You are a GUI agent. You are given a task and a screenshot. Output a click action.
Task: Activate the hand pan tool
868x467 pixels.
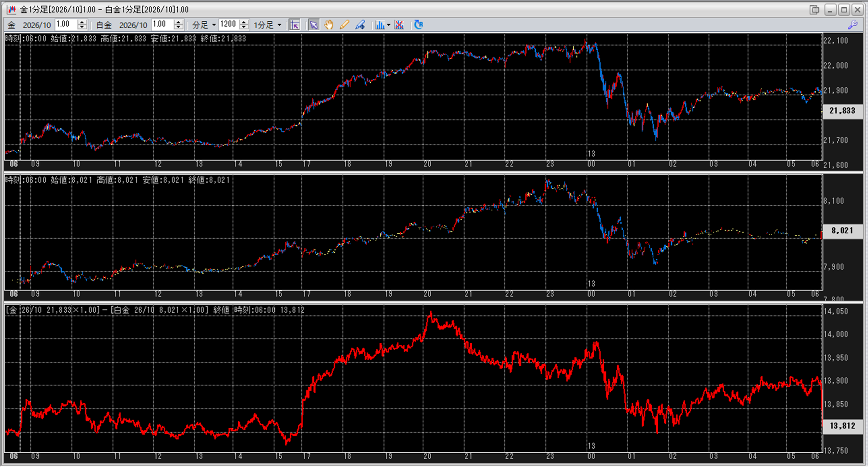click(329, 25)
